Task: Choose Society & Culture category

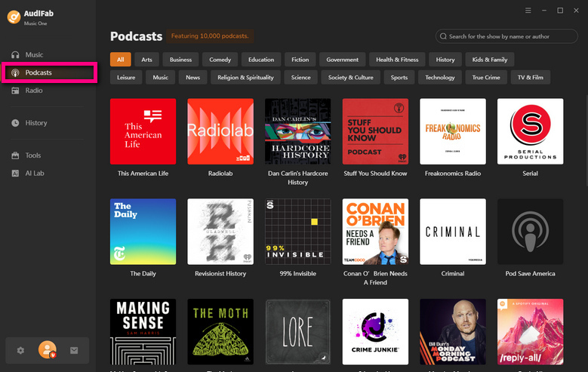Action: [x=351, y=77]
